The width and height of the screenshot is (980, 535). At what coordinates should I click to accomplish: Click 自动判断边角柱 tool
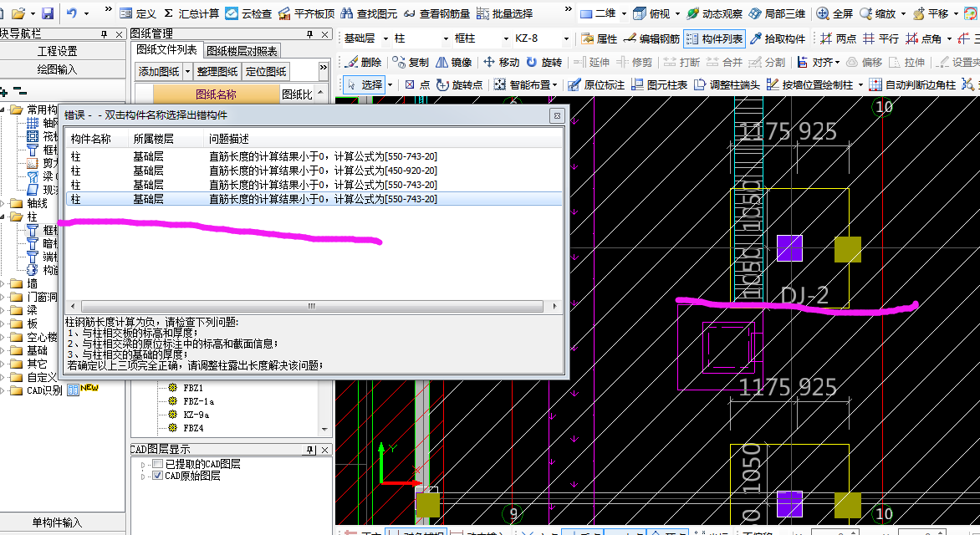[912, 84]
